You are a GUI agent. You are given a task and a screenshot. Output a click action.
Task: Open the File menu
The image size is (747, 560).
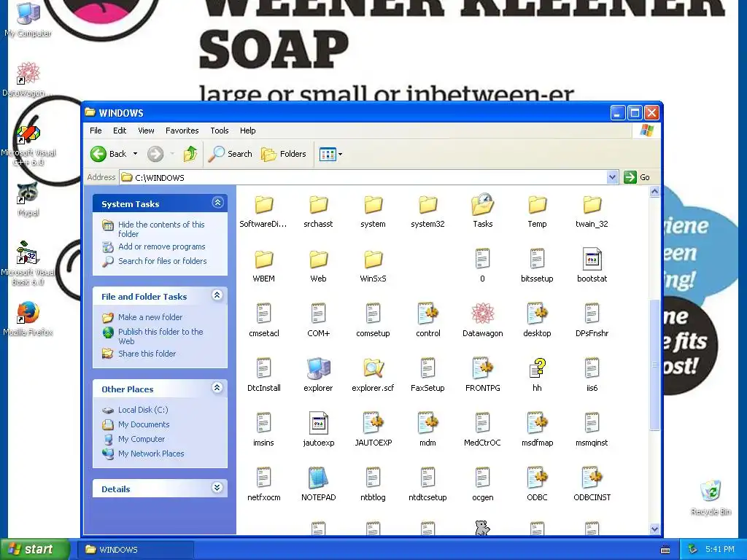(x=96, y=131)
